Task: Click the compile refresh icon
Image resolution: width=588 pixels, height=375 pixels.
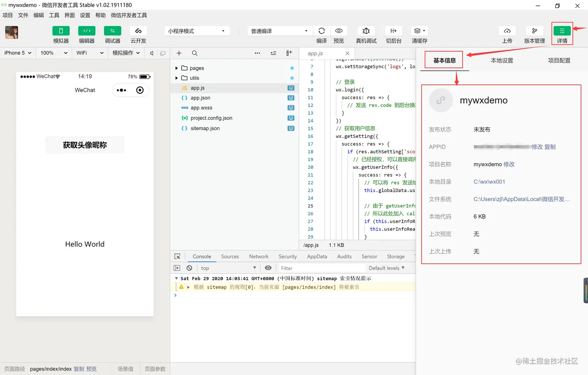Action: tap(322, 31)
